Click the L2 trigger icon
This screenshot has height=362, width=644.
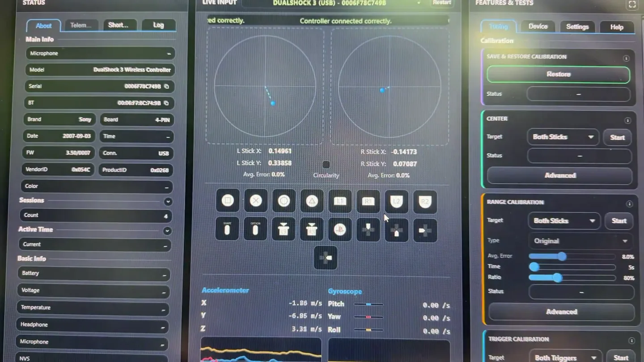(397, 202)
